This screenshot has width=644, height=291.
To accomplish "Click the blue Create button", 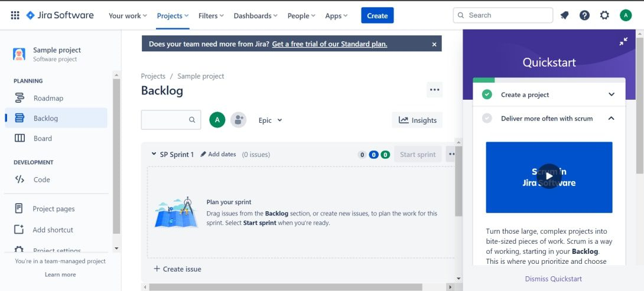I will click(378, 15).
